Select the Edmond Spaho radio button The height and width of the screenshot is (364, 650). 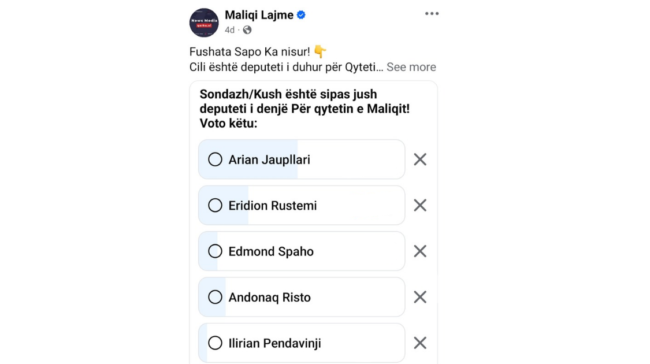pos(215,251)
